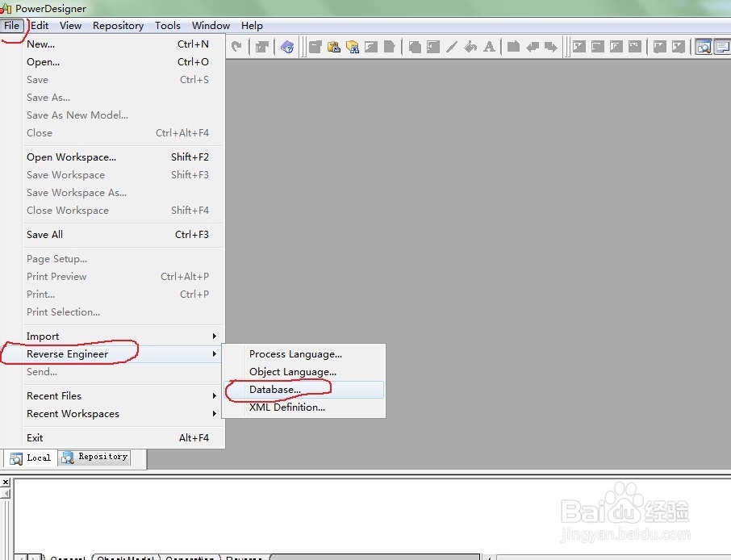
Task: Click Save All in the File menu
Action: point(123,235)
